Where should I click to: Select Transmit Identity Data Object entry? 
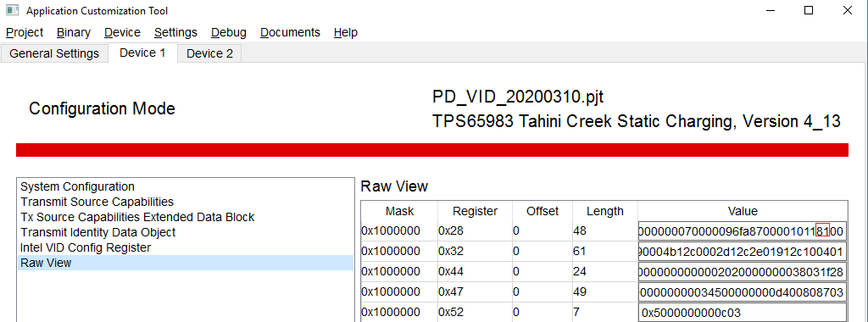click(98, 232)
